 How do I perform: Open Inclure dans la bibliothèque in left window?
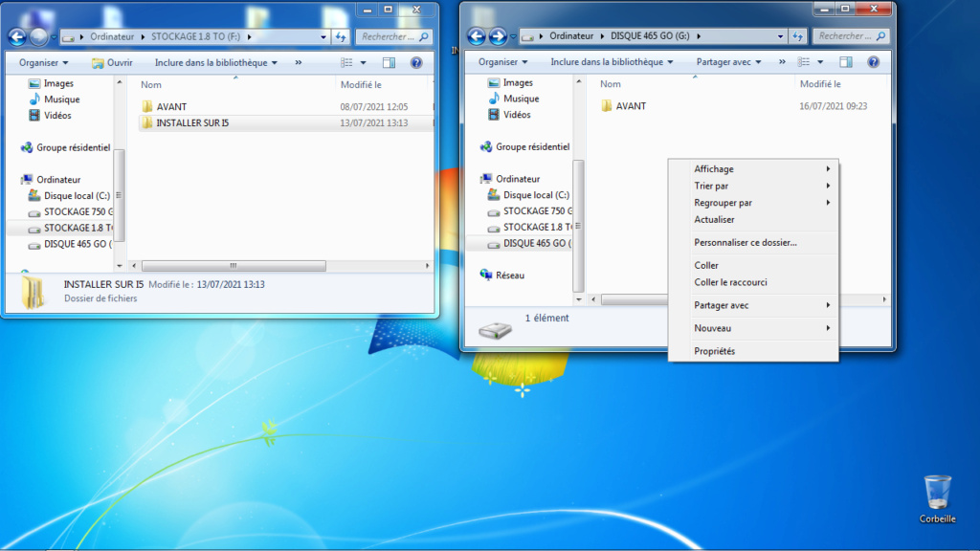click(215, 62)
